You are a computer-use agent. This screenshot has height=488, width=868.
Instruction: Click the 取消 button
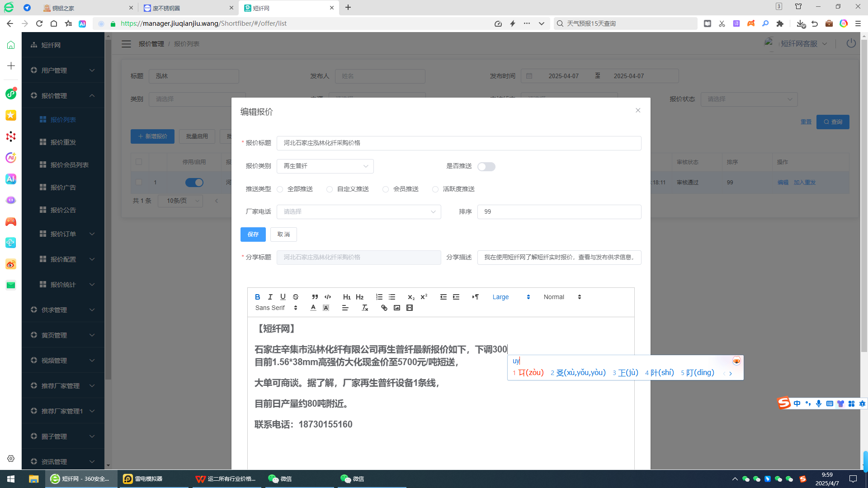[283, 235]
